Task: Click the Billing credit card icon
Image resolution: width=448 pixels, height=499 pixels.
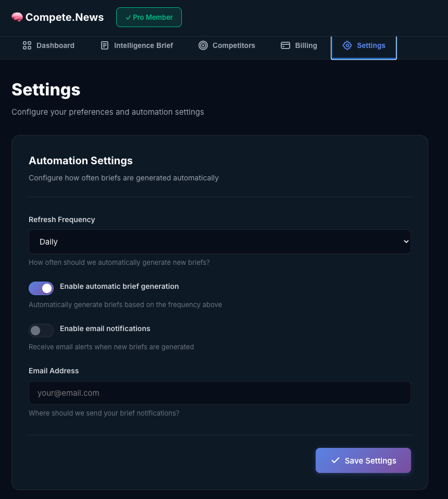Action: 285,45
